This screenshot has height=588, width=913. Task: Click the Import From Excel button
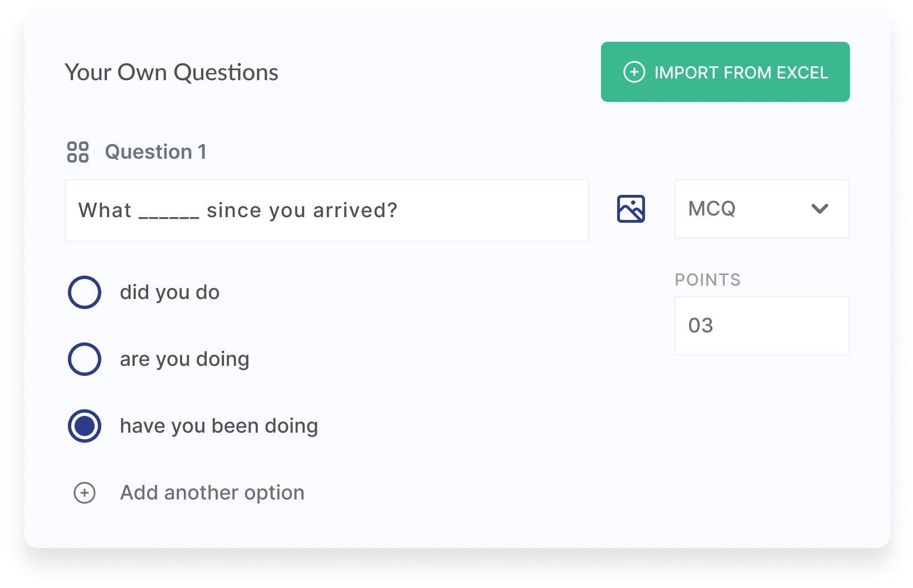point(725,72)
